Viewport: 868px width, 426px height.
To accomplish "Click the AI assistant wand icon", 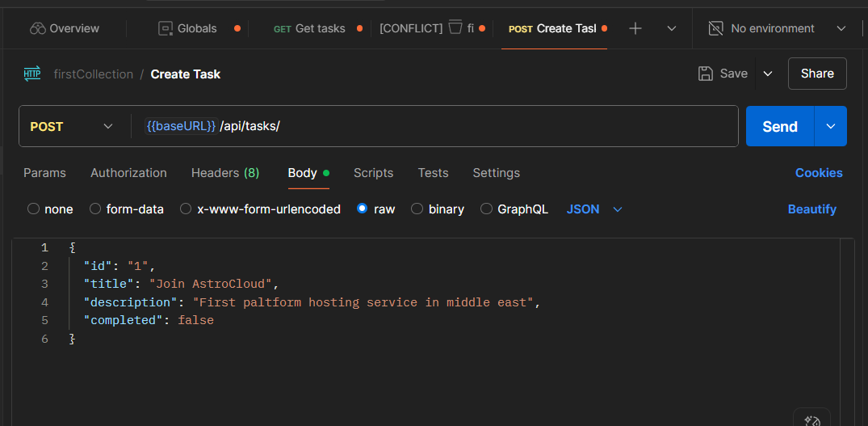I will coord(811,420).
